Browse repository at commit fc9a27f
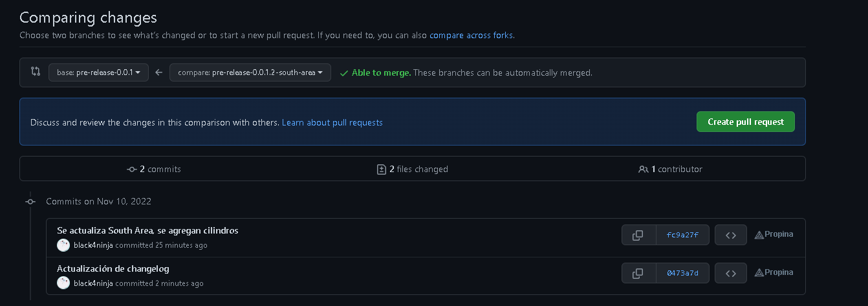 coord(731,235)
